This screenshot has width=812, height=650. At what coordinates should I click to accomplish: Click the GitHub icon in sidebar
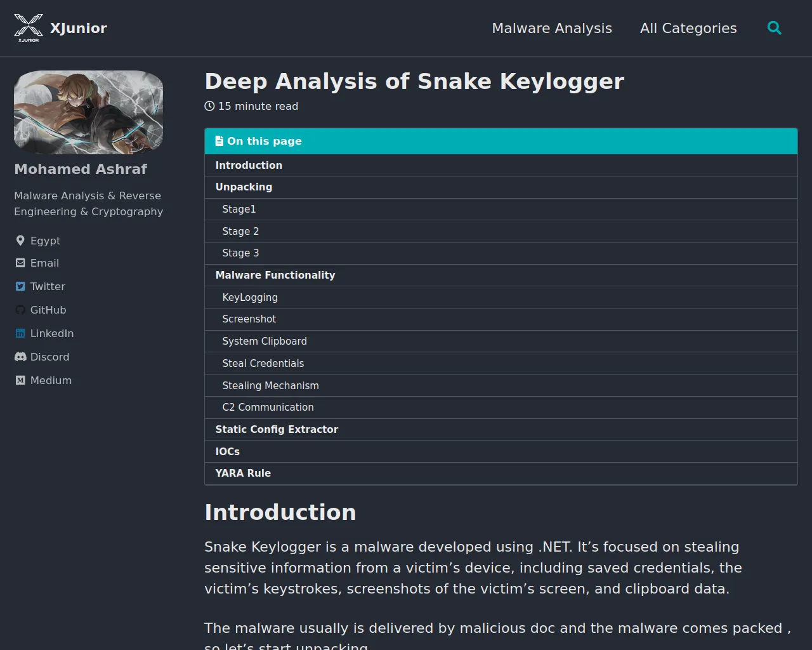pos(20,310)
